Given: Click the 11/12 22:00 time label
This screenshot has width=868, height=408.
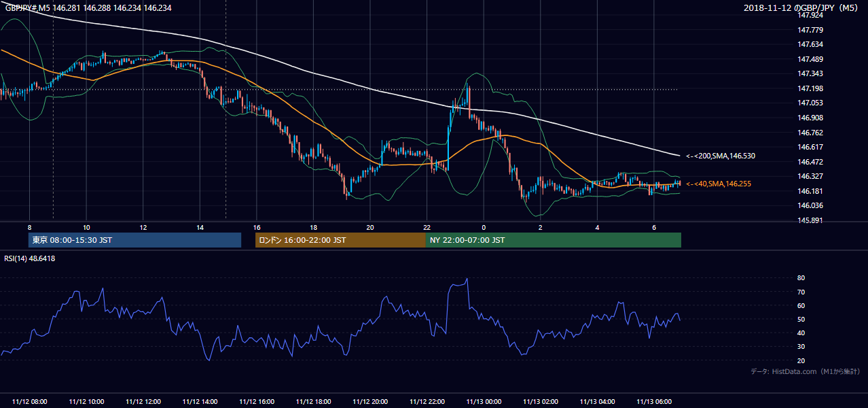Looking at the screenshot, I should [x=427, y=402].
